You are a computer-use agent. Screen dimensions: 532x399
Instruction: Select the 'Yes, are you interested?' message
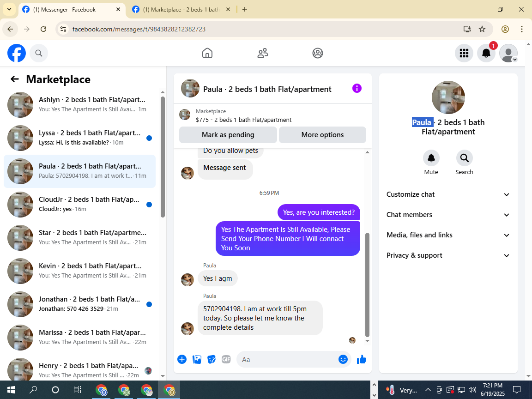click(x=319, y=212)
